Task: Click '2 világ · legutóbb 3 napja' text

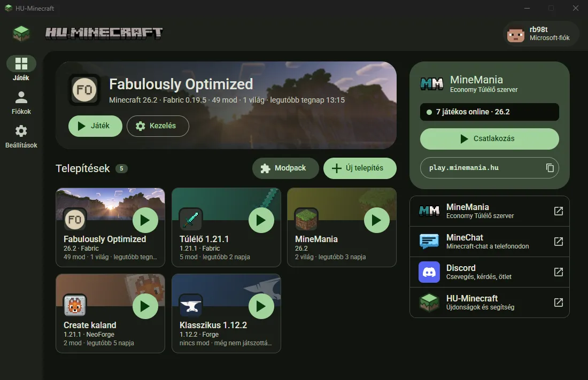Action: coord(330,257)
